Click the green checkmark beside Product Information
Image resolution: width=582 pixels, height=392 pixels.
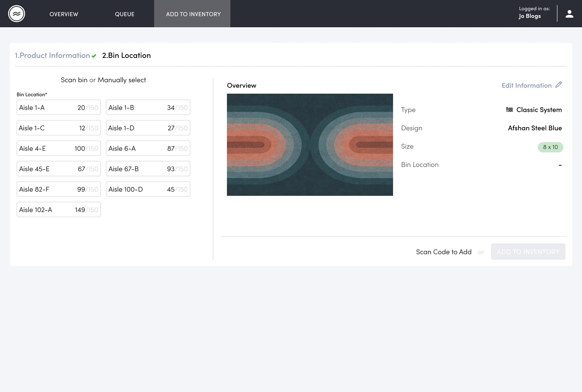pyautogui.click(x=94, y=56)
